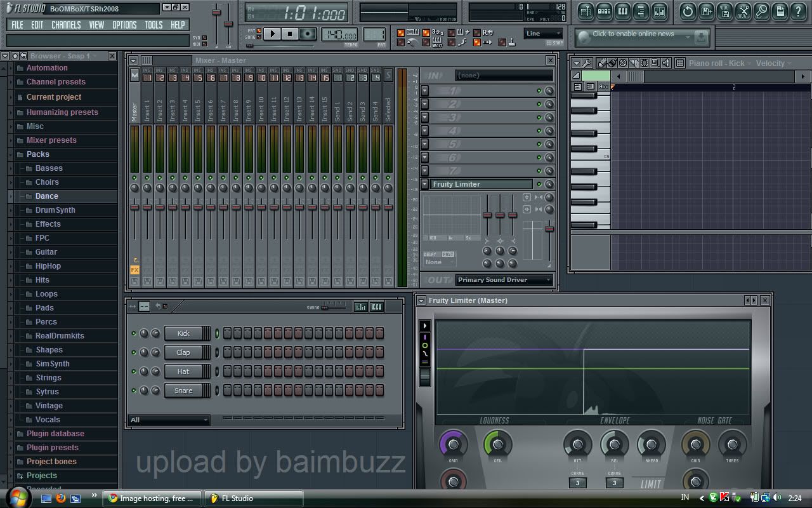Screen dimensions: 812x508
Task: Click the undo history icon in top toolbar
Action: (x=688, y=11)
